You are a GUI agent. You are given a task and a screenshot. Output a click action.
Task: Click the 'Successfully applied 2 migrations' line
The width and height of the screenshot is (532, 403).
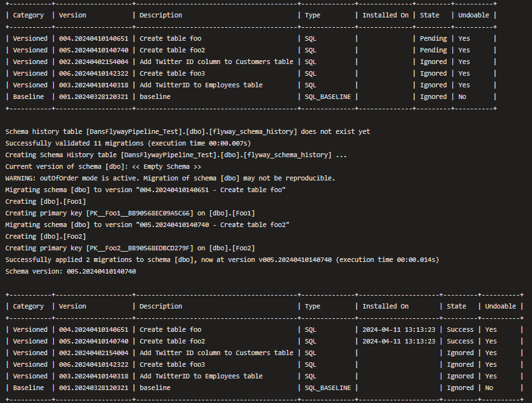pos(222,259)
